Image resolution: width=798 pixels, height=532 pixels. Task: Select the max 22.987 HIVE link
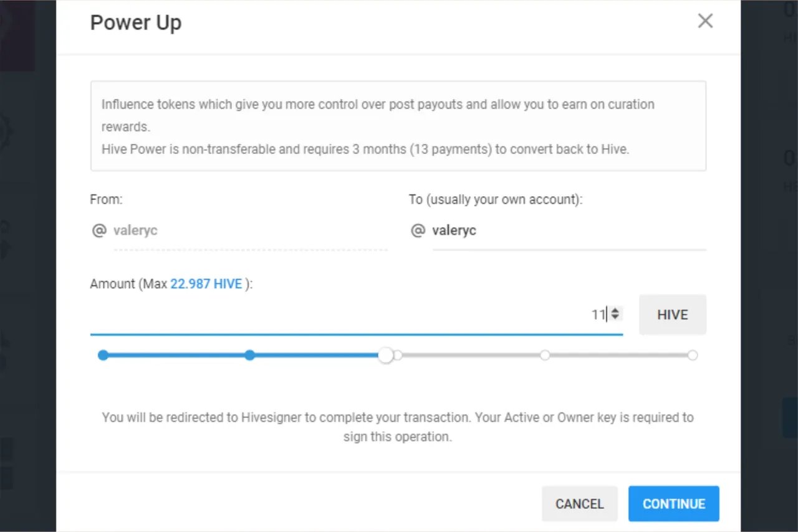206,283
